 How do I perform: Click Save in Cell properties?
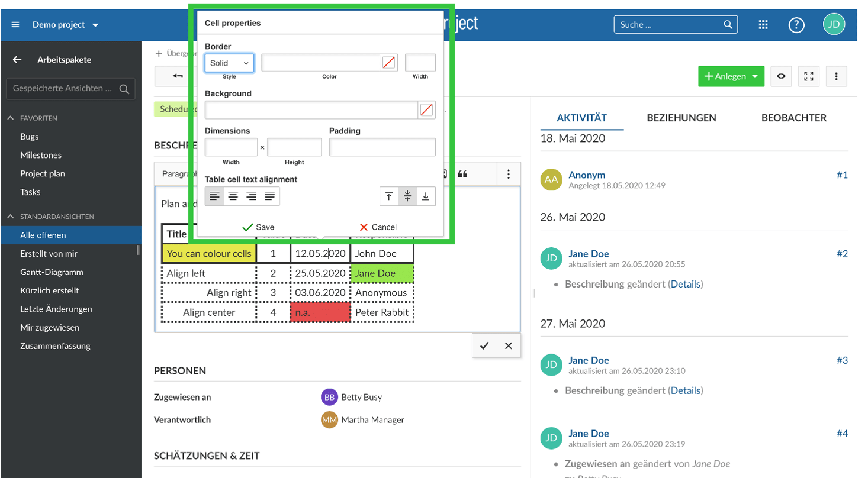point(259,227)
